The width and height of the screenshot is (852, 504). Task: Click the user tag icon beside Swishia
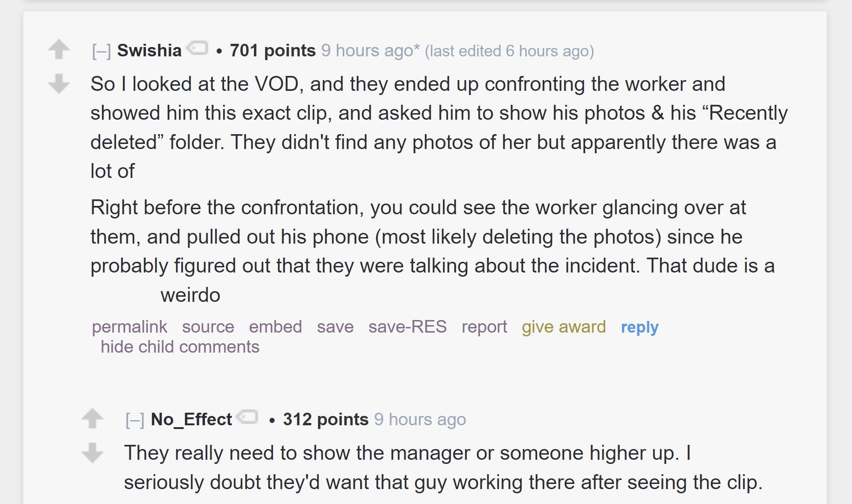point(198,48)
